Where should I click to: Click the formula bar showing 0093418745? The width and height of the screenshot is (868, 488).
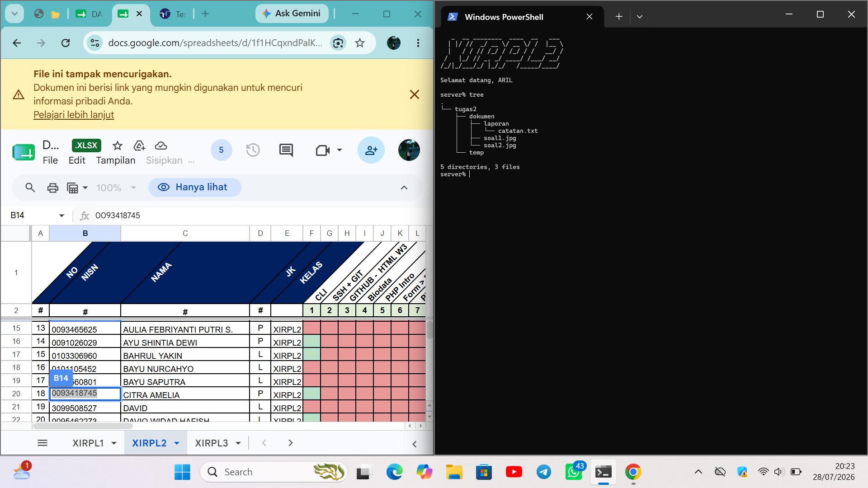[260, 216]
